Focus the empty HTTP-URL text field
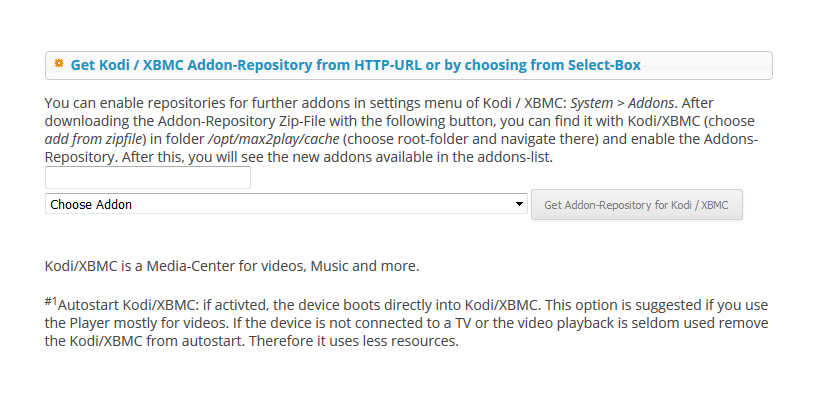 pyautogui.click(x=148, y=178)
